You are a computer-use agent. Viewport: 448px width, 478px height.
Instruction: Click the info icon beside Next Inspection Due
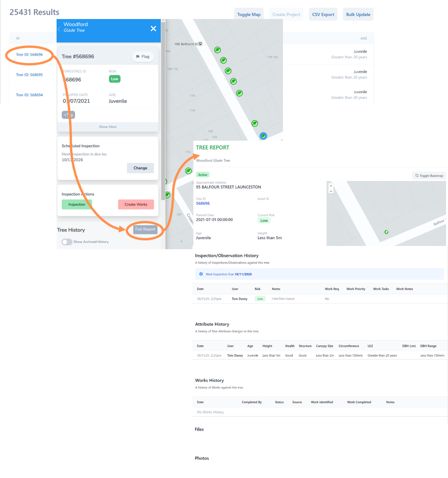(x=201, y=274)
